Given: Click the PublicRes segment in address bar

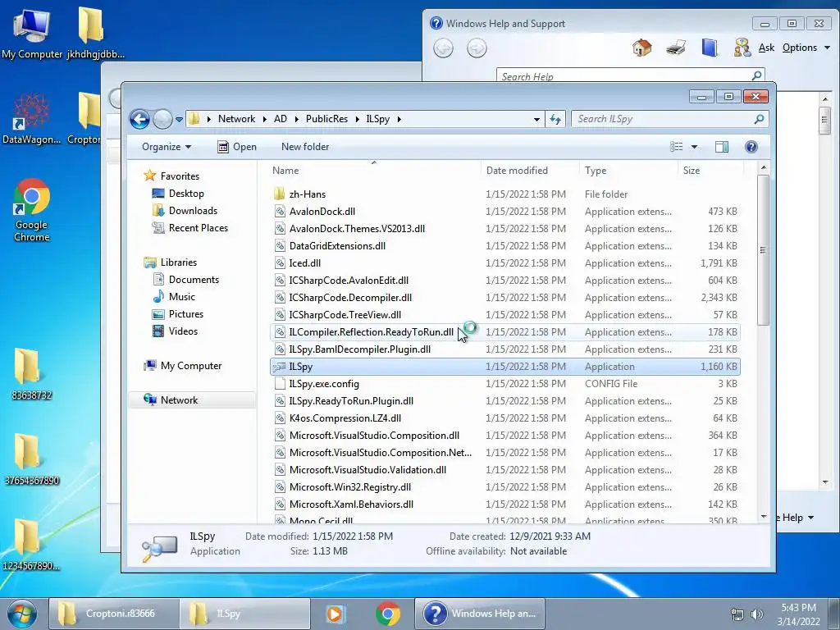Looking at the screenshot, I should pos(326,119).
